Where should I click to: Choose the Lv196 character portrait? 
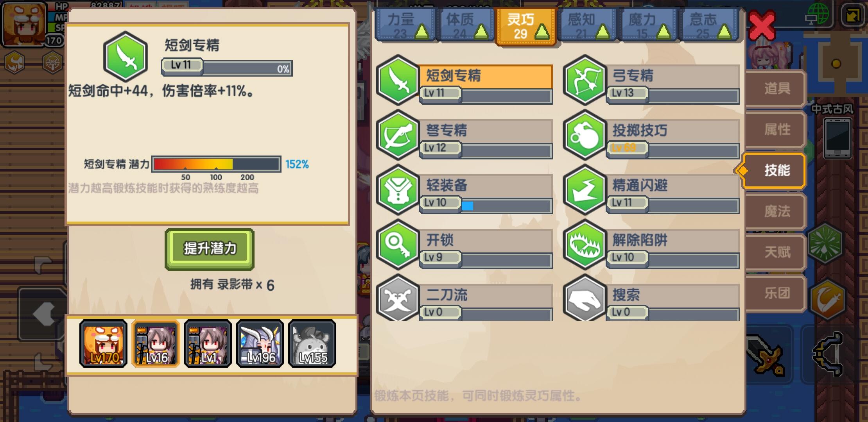pos(260,343)
